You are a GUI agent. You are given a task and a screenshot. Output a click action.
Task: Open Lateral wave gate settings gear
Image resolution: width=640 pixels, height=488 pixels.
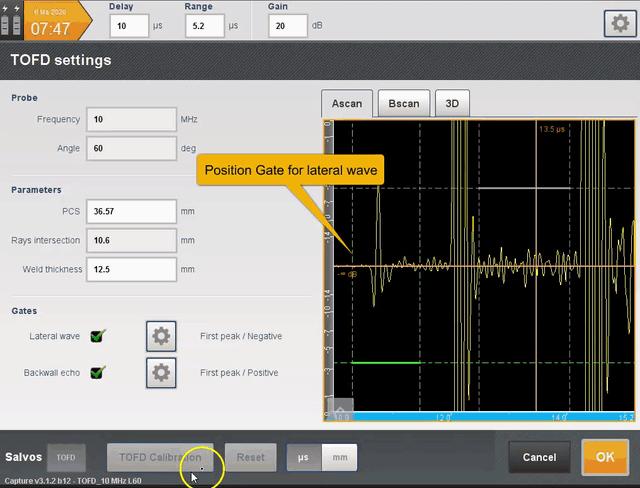click(161, 336)
